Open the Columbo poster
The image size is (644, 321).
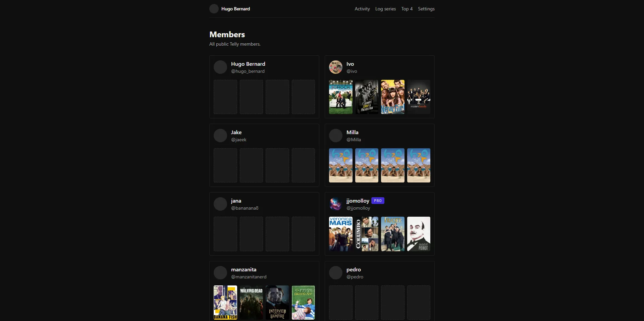coord(367,234)
